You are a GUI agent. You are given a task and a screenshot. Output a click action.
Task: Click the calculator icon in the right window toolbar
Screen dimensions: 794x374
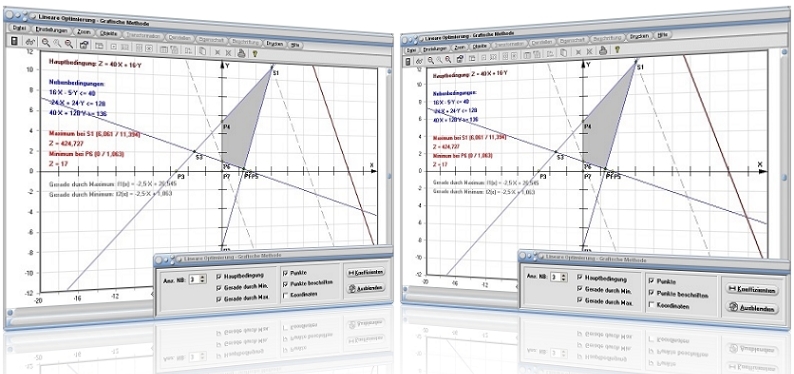[x=408, y=61]
